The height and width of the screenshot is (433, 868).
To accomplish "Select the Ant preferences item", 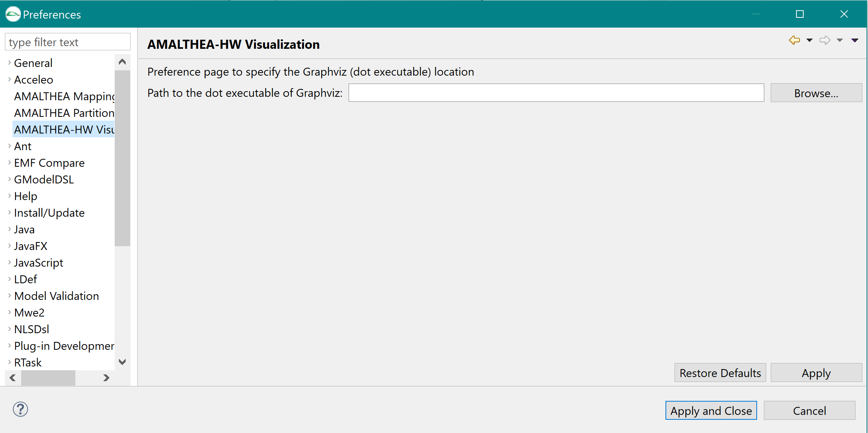I will [23, 146].
